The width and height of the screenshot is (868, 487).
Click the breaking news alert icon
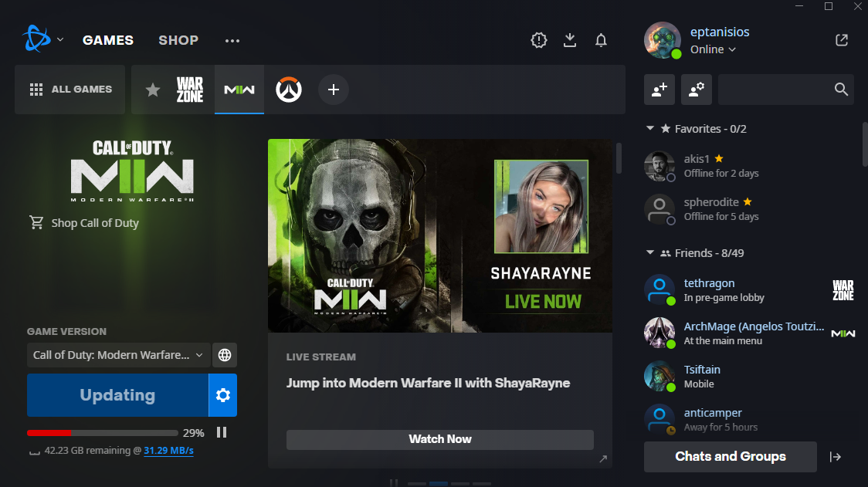[538, 40]
